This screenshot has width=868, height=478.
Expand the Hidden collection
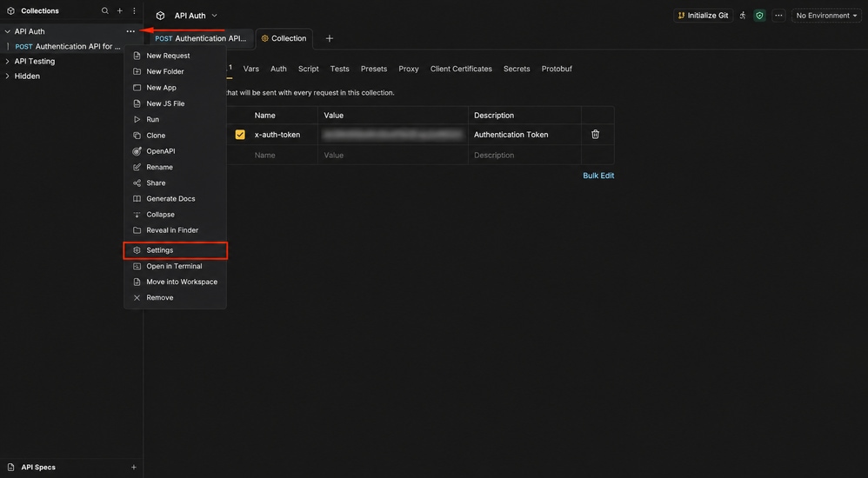pos(7,76)
